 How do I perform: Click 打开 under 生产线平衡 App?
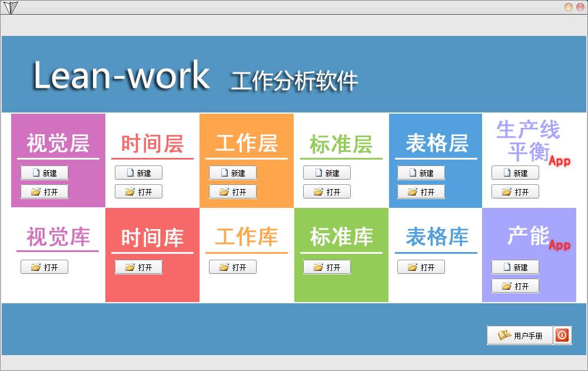point(515,192)
